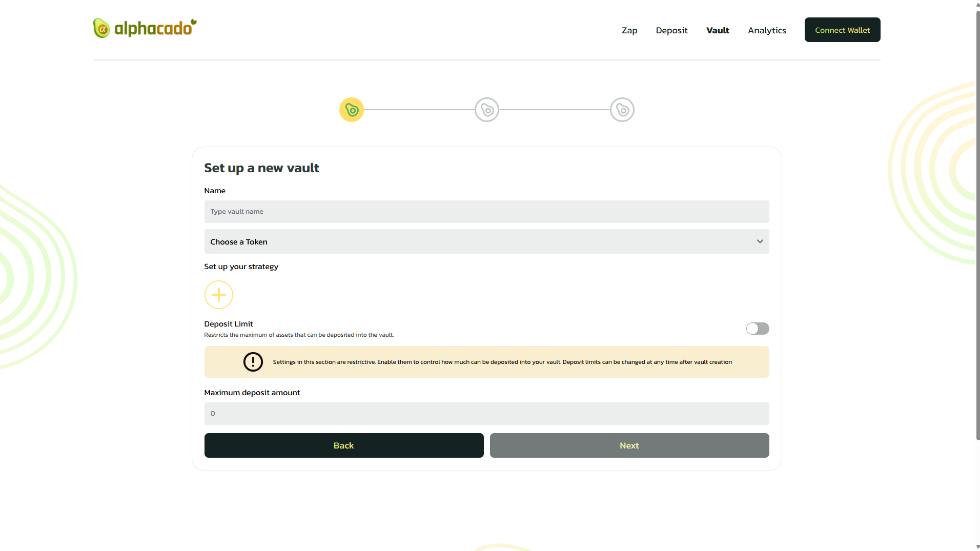
Task: Click the second avocado step indicator
Action: tap(487, 110)
